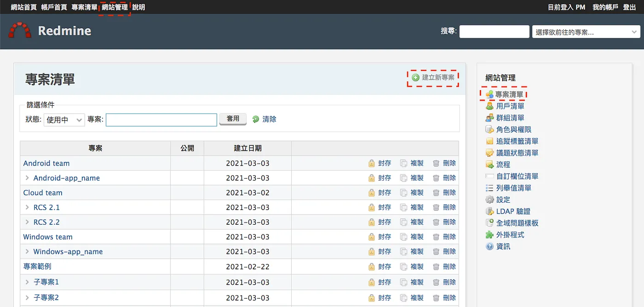Viewport: 644px width, 307px height.
Task: Expand the Android-app_name row chevron
Action: (27, 178)
